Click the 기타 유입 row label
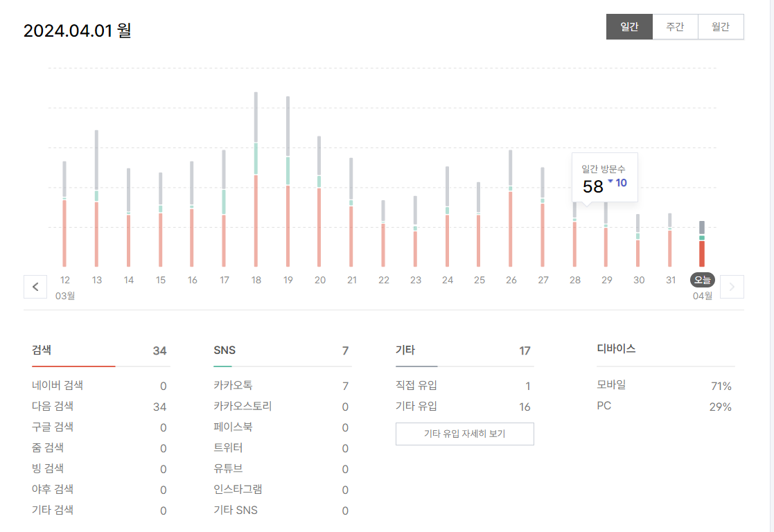774x532 pixels. point(416,406)
